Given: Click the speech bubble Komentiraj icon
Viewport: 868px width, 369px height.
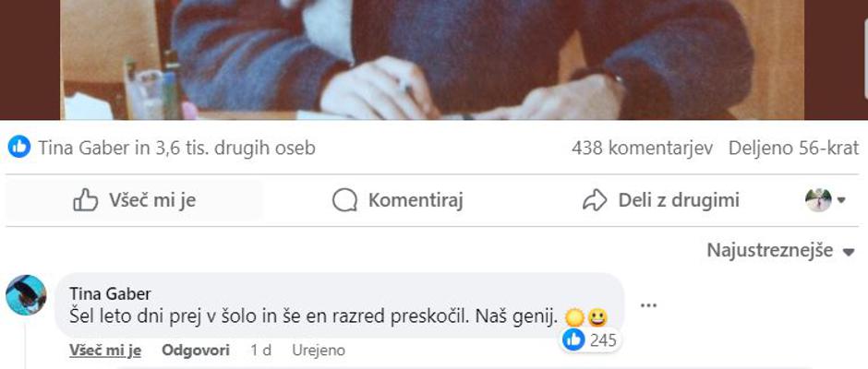Looking at the screenshot, I should pos(344,200).
